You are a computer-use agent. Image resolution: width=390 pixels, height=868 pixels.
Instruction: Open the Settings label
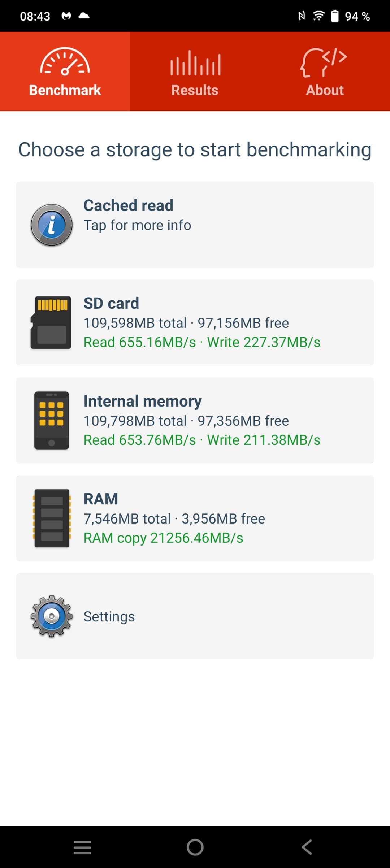pyautogui.click(x=109, y=617)
